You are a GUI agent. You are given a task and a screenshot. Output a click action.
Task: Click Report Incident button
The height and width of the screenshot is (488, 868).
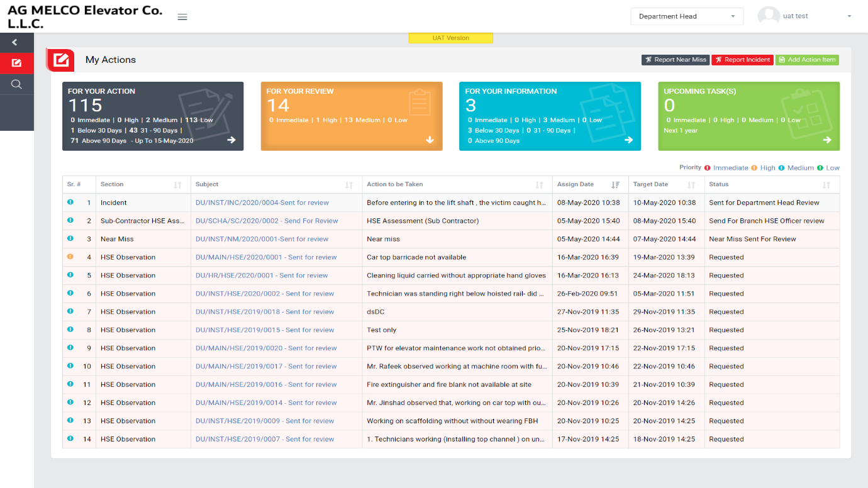click(742, 60)
